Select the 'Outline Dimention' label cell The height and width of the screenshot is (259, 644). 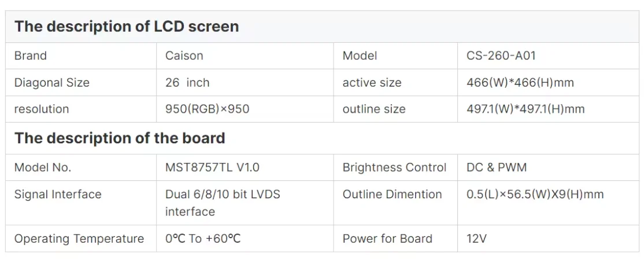tap(392, 194)
